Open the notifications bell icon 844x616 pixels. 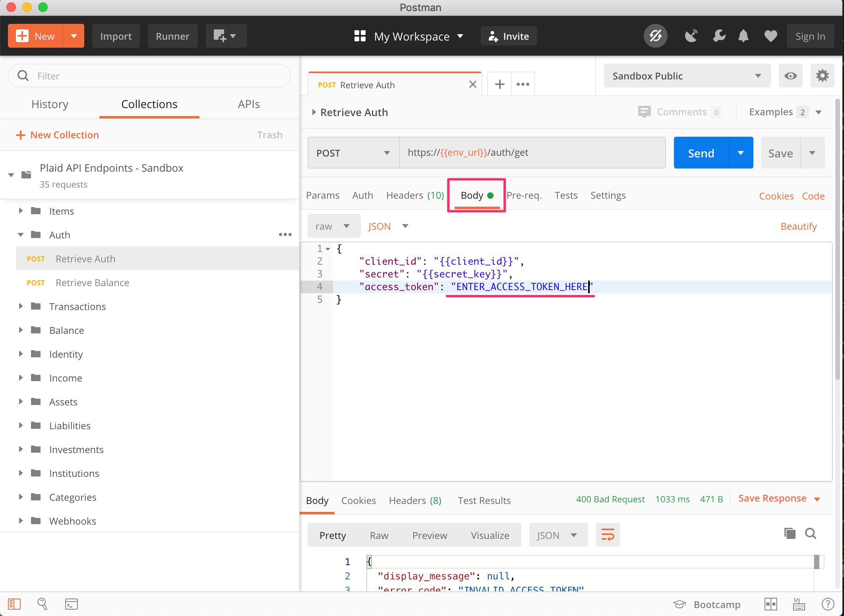coord(743,36)
